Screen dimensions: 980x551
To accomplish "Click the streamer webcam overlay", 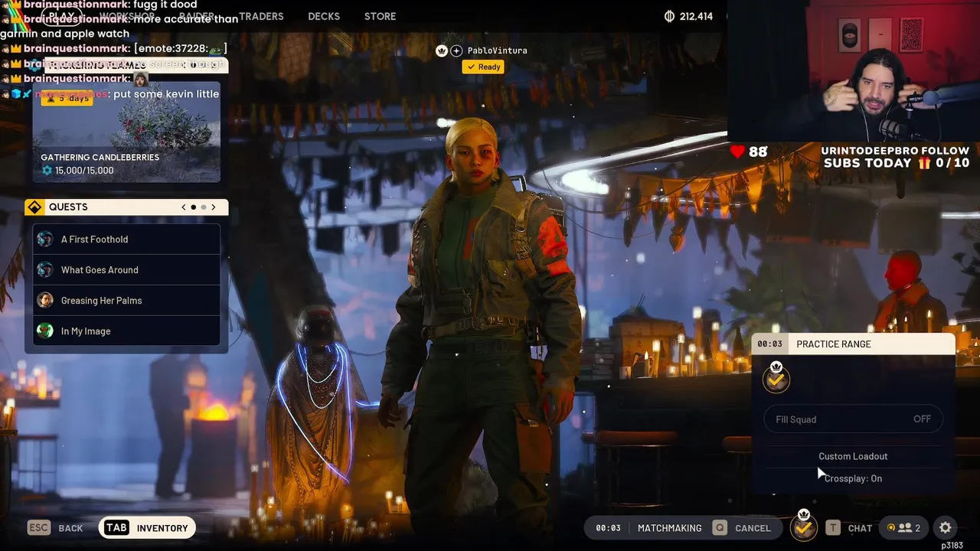I will [x=854, y=70].
